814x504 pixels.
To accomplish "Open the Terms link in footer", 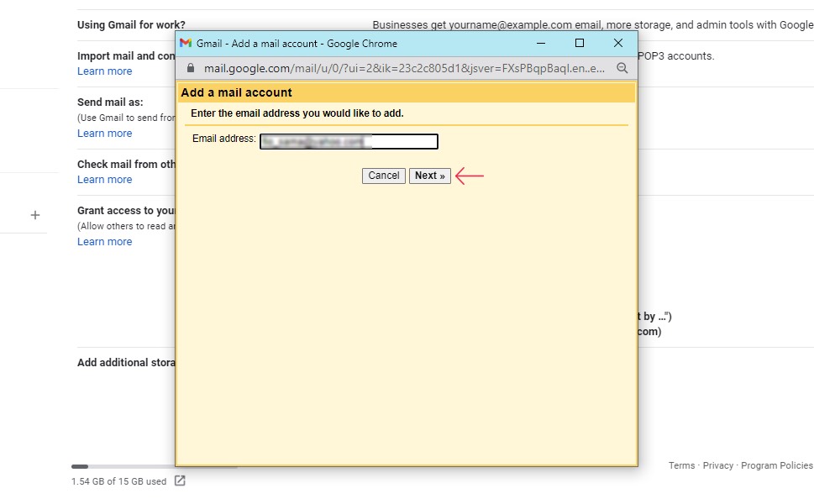I will (681, 465).
